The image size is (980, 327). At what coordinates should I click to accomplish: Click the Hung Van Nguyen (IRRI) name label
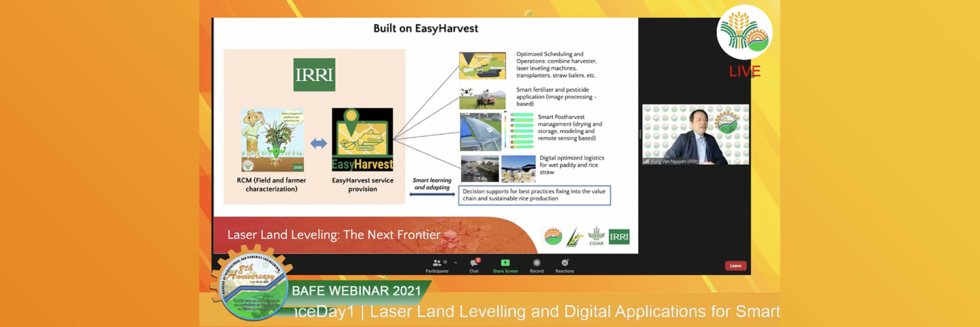click(x=672, y=161)
